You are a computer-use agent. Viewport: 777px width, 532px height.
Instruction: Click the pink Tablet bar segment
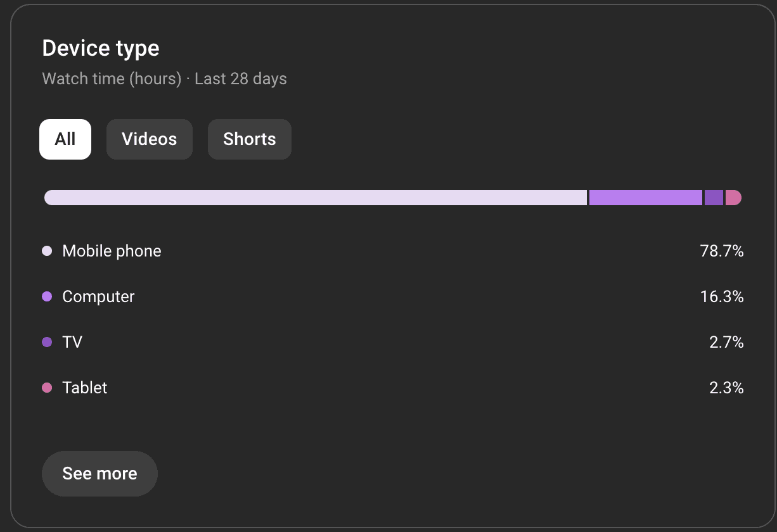point(733,198)
